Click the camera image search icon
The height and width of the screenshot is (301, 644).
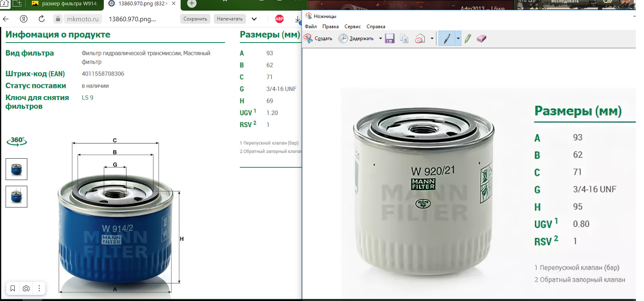coord(26,288)
